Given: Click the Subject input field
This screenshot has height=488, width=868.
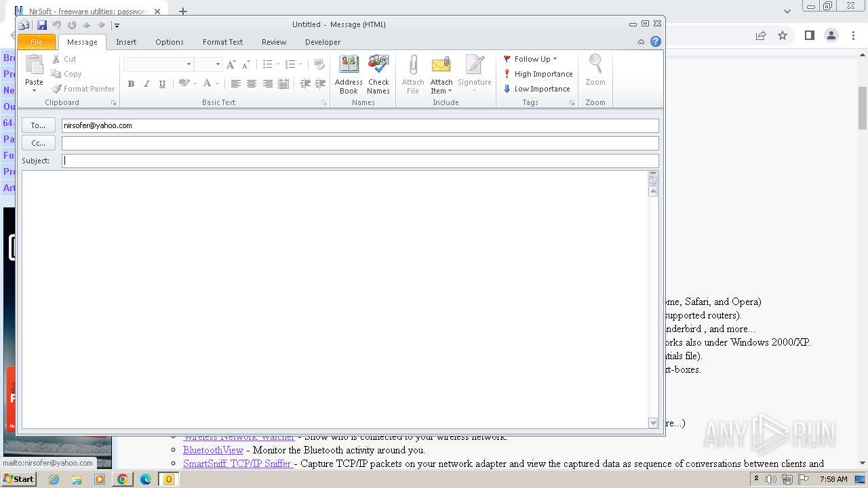Looking at the screenshot, I should tap(360, 161).
